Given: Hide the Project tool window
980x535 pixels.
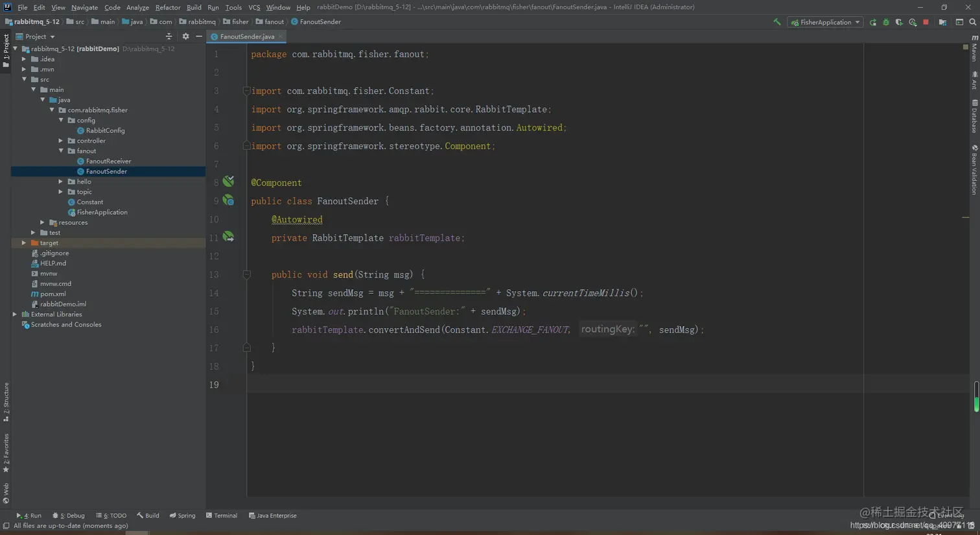Looking at the screenshot, I should point(199,36).
